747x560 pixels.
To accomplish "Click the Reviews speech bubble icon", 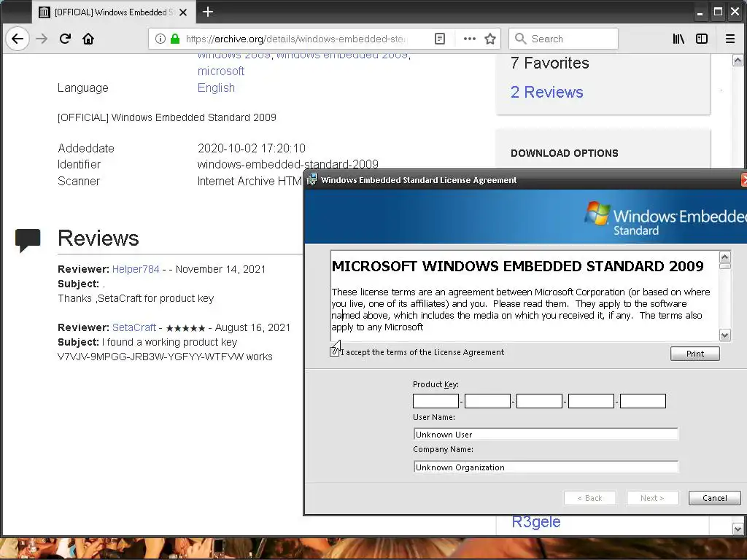I will (28, 239).
